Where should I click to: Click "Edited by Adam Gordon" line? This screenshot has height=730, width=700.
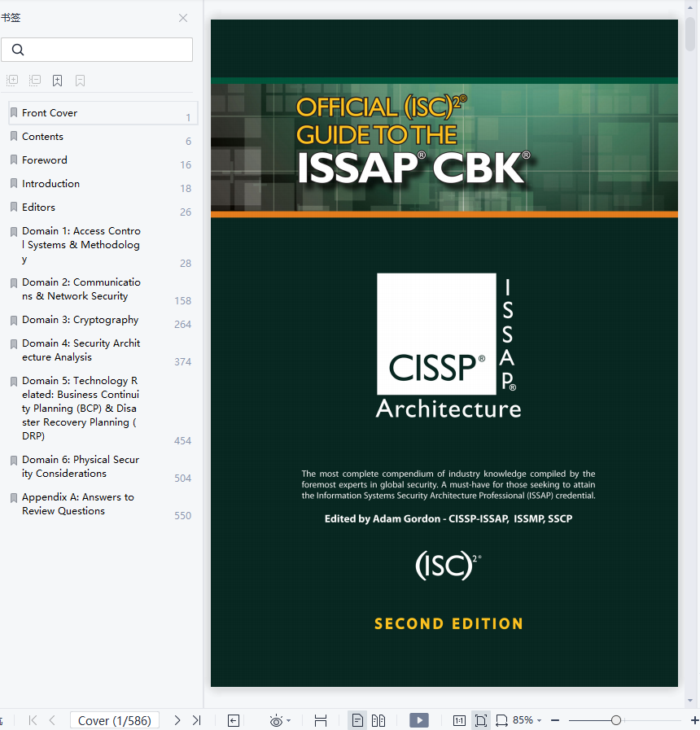click(448, 518)
